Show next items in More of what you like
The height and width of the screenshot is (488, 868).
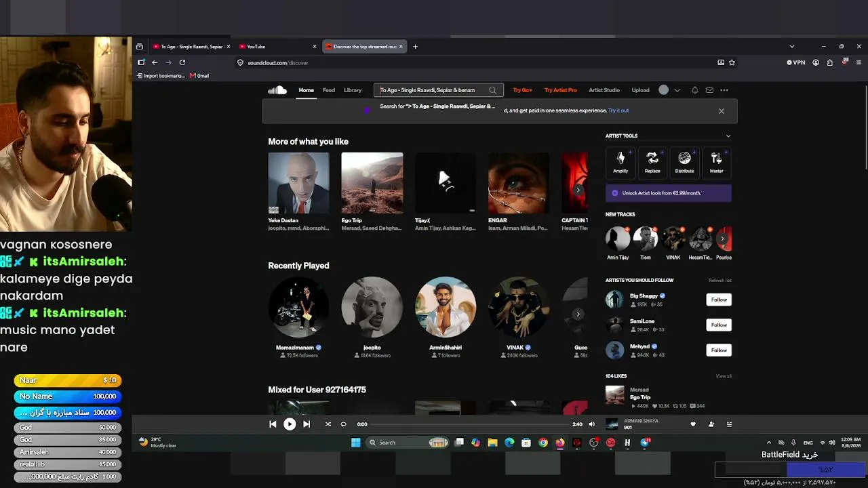(578, 190)
